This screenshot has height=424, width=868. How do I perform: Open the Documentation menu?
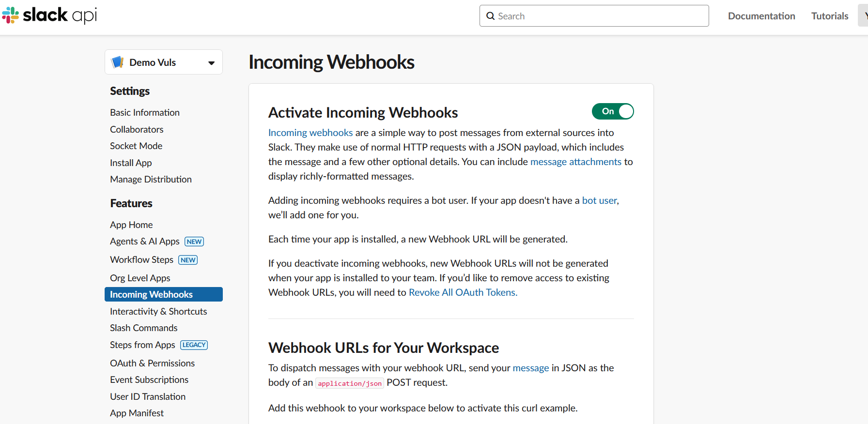point(761,16)
